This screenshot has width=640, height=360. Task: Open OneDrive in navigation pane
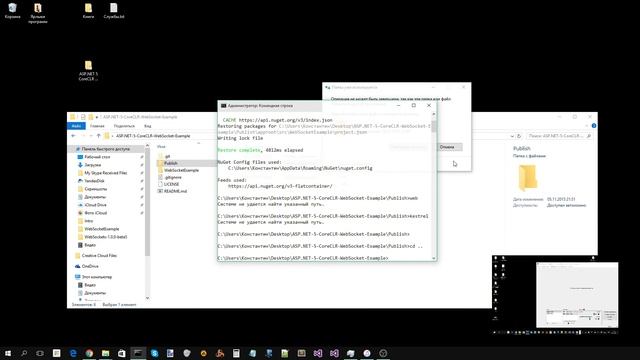pos(90,266)
